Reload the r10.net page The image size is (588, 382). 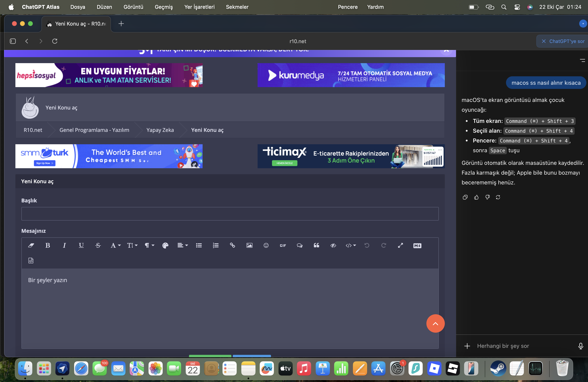pyautogui.click(x=55, y=41)
